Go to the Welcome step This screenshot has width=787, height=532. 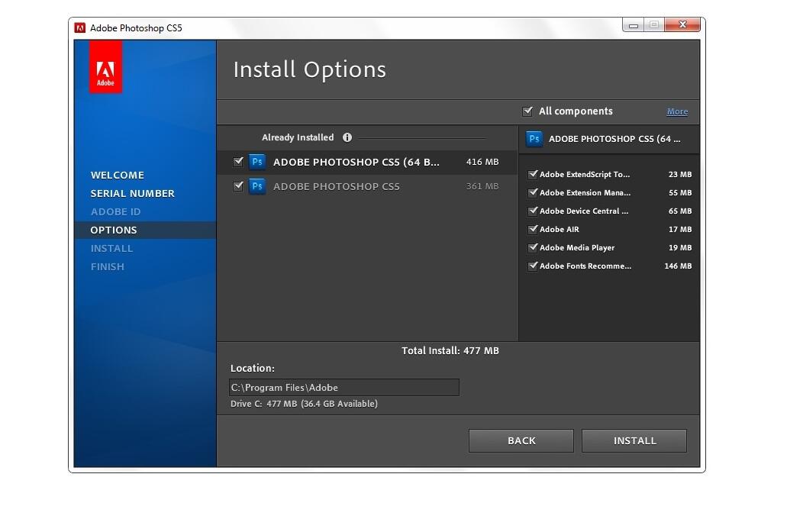tap(118, 175)
